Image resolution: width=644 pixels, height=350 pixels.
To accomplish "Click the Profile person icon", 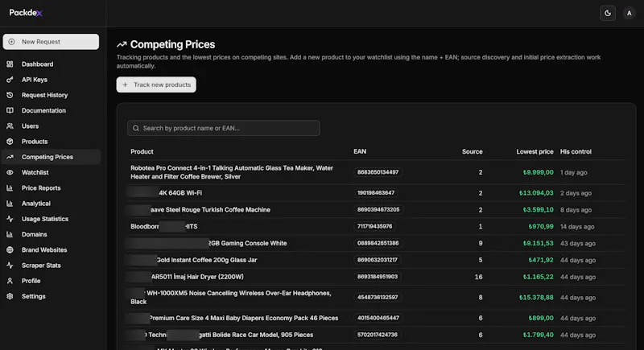I will click(10, 281).
